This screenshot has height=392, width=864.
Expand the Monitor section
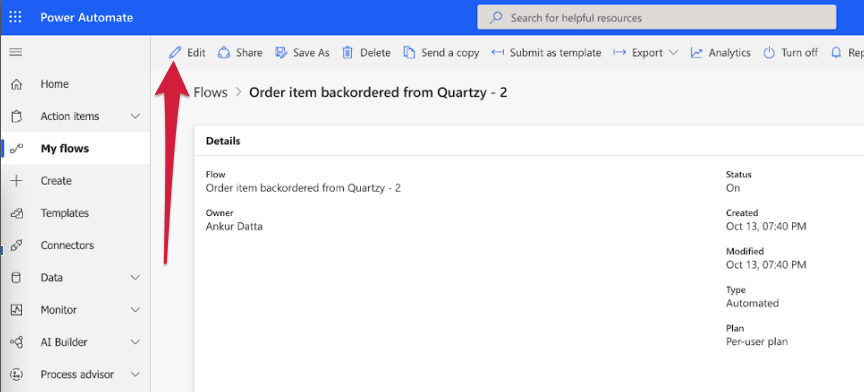135,310
